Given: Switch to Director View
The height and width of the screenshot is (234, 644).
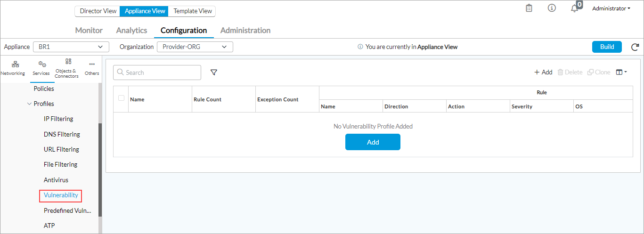Looking at the screenshot, I should click(x=98, y=11).
